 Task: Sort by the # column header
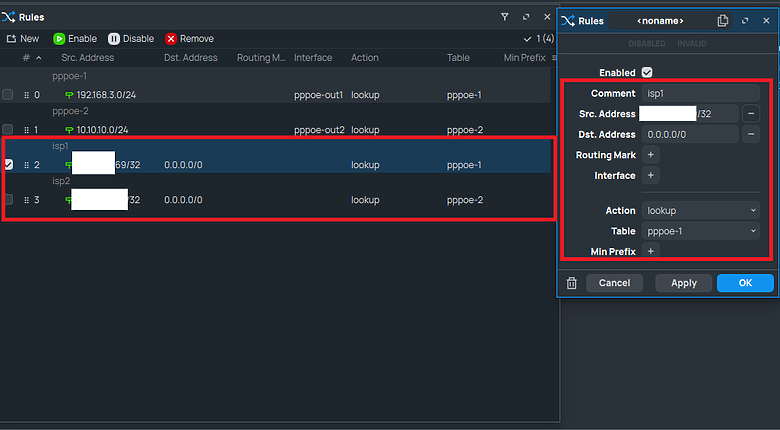32,58
